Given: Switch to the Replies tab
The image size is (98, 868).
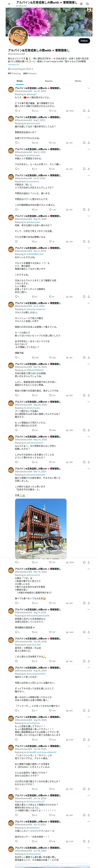Looking at the screenshot, I should 49,81.
